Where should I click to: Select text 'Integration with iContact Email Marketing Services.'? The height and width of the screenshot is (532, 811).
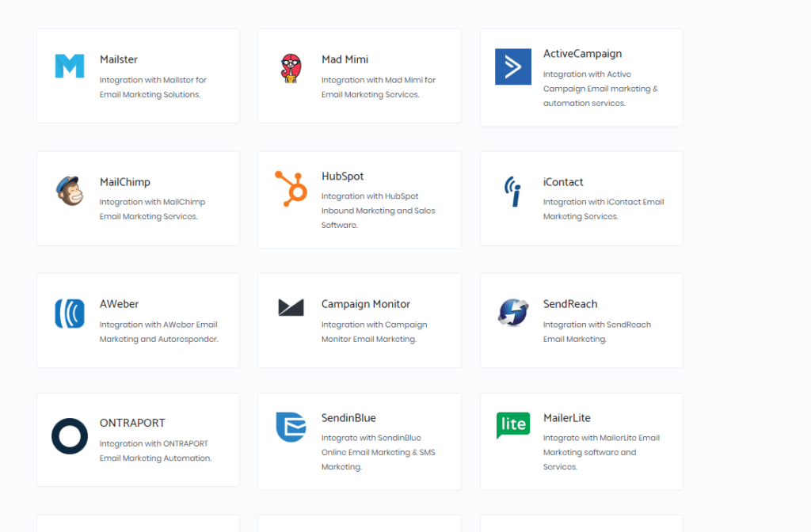[x=603, y=209]
